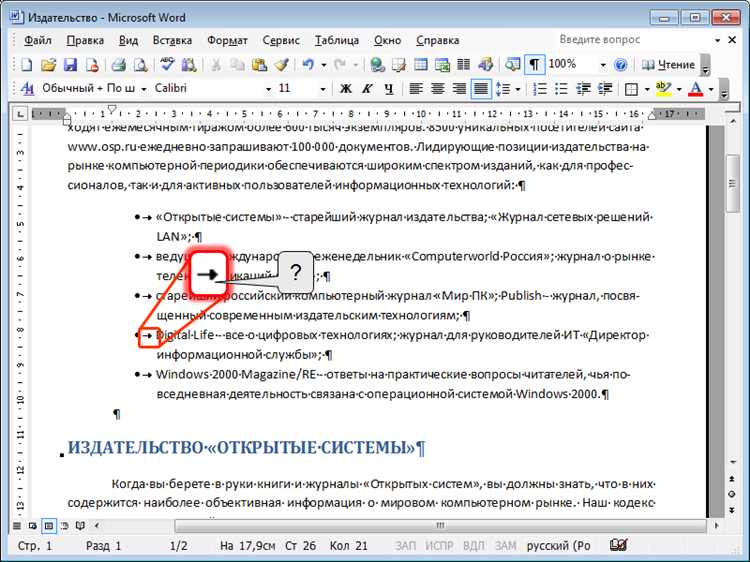Toggle display of nonprinting characters (¶)
The height and width of the screenshot is (562, 750).
[x=534, y=65]
